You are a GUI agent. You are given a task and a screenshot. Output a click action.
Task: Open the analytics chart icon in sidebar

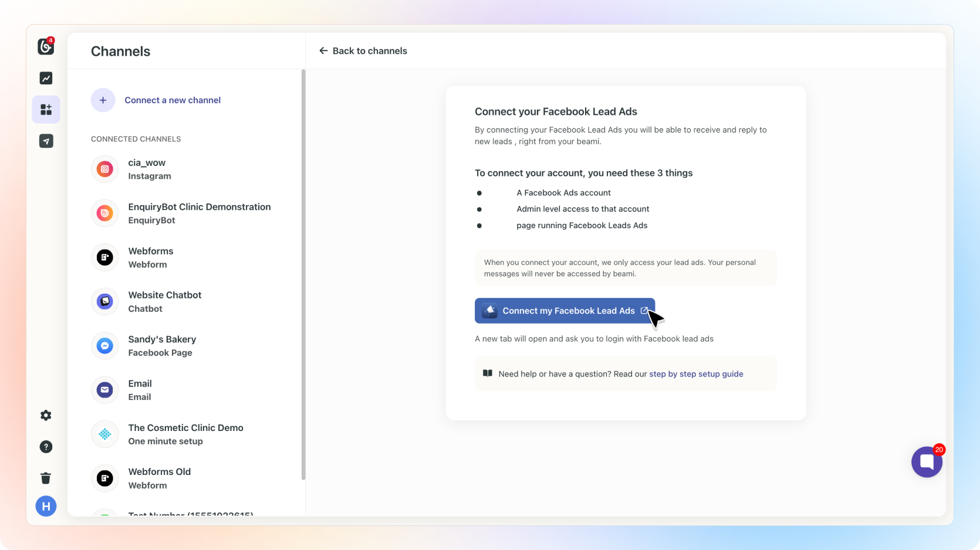[x=46, y=78]
